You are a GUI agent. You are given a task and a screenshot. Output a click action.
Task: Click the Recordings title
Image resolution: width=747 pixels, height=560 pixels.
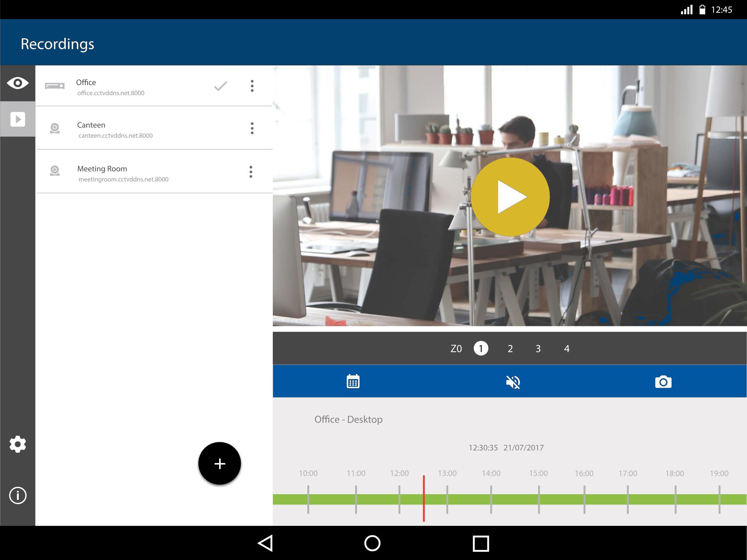tap(57, 44)
